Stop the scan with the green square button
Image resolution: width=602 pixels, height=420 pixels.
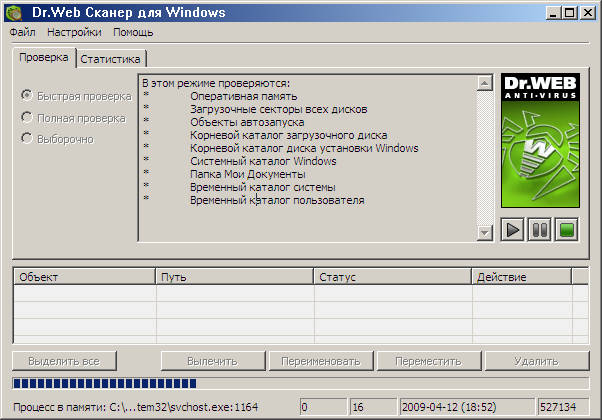click(x=567, y=230)
